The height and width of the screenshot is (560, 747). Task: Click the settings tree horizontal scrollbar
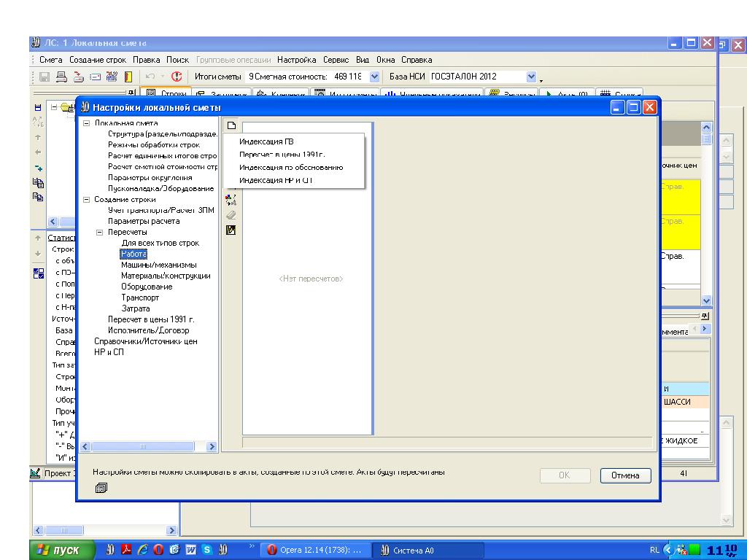pyautogui.click(x=144, y=446)
